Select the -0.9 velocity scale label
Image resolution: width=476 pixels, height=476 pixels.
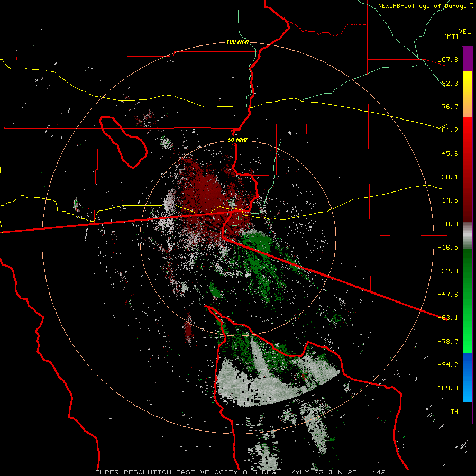[448, 224]
